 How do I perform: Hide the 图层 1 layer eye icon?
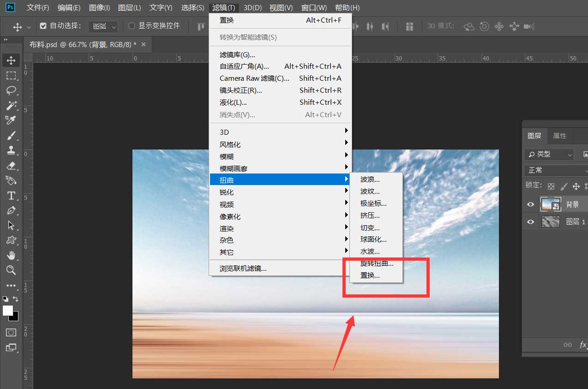click(x=531, y=221)
